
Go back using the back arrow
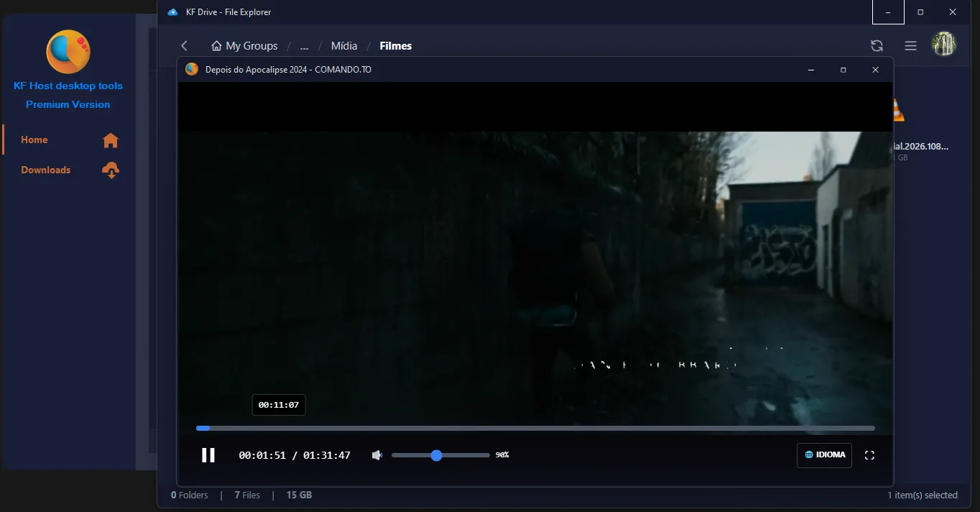185,46
